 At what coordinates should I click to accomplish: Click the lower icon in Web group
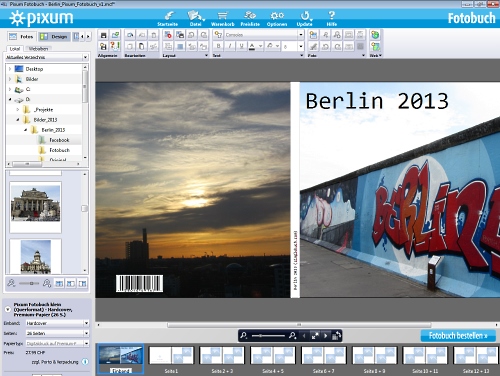pos(375,46)
